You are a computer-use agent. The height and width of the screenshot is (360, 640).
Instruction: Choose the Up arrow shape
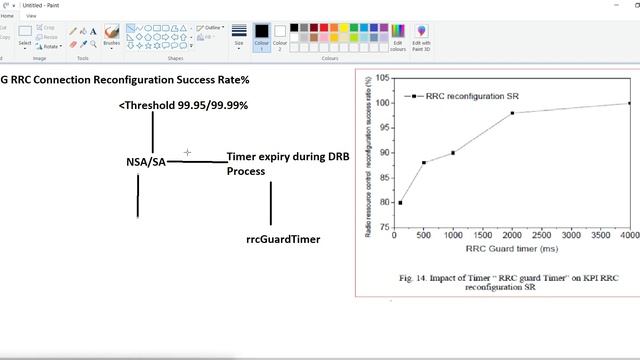[x=183, y=37]
